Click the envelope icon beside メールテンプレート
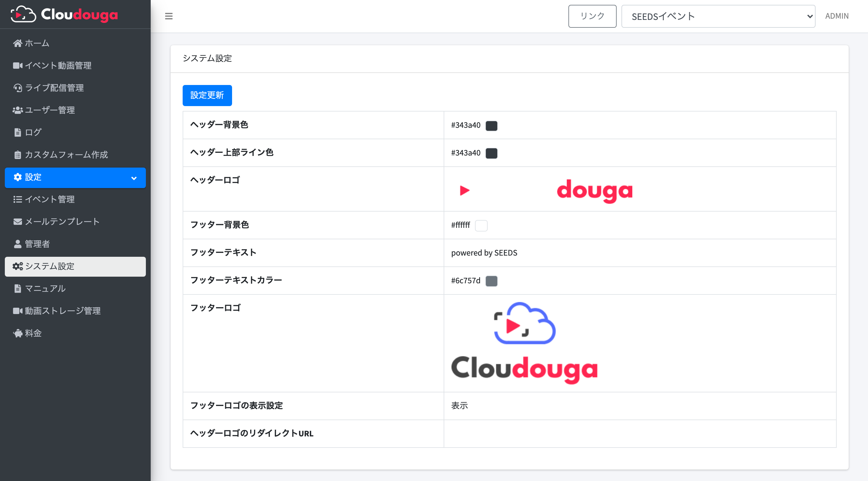Viewport: 868px width, 481px height. click(x=17, y=221)
